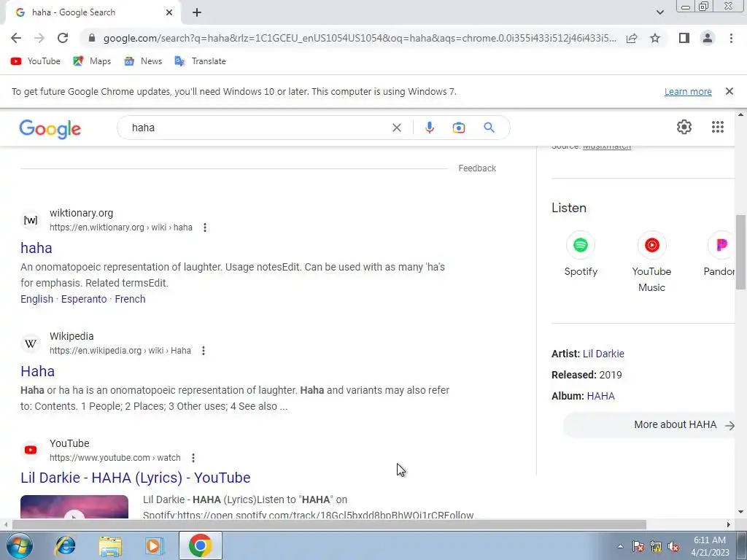Listen on YouTube Music
Screen dimensions: 747x560
click(x=651, y=262)
